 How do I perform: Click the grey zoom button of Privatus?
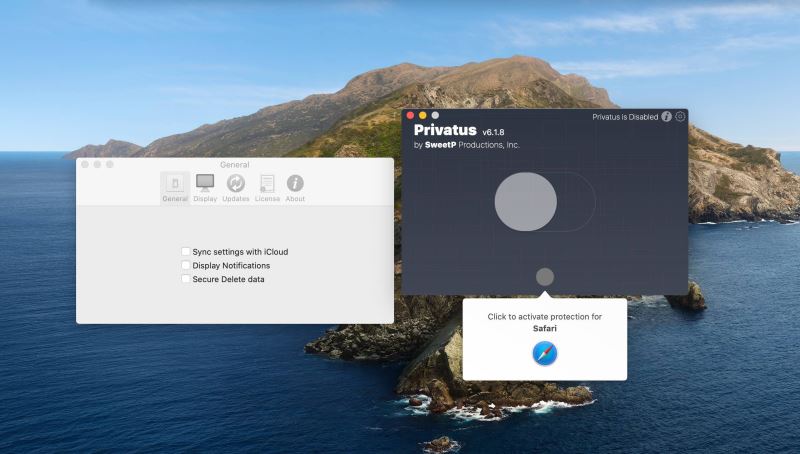[x=435, y=115]
